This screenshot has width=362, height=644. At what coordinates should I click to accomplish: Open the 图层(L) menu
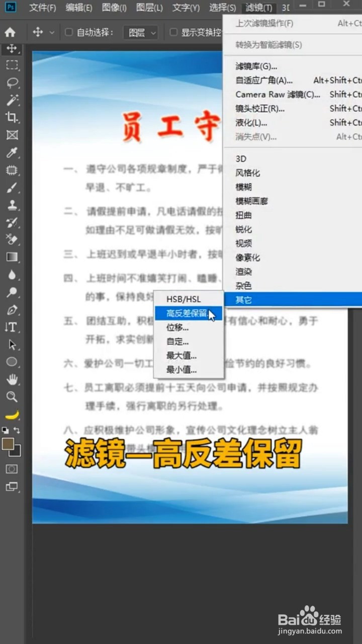click(x=149, y=8)
